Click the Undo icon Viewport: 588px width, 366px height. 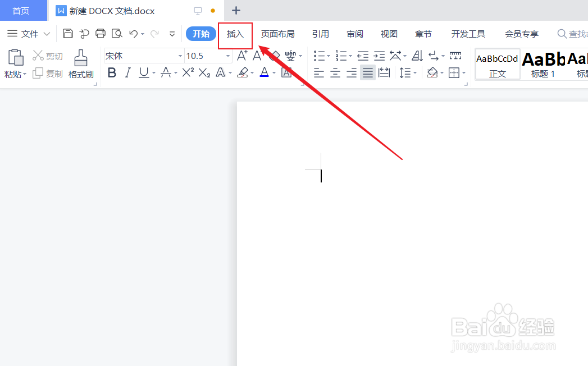point(134,33)
